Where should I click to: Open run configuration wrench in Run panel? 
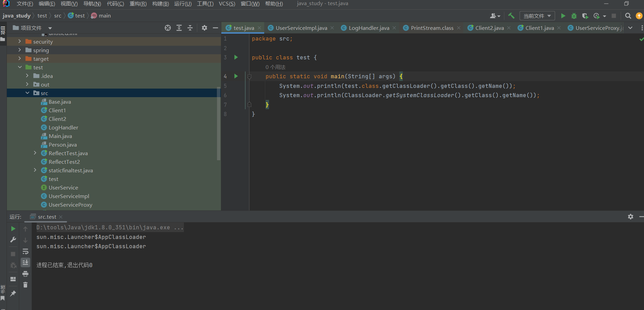coord(13,240)
